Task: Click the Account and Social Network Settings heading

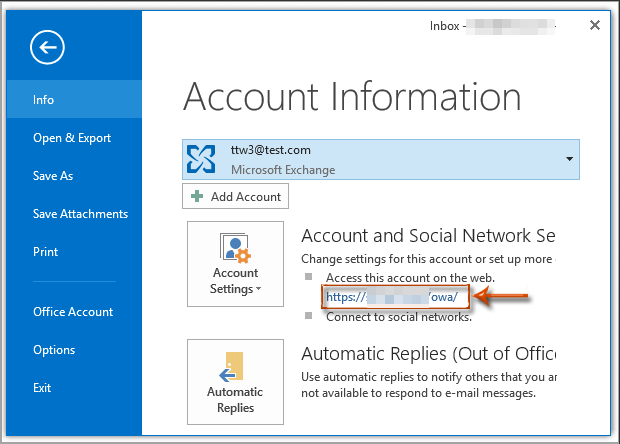Action: pos(428,236)
